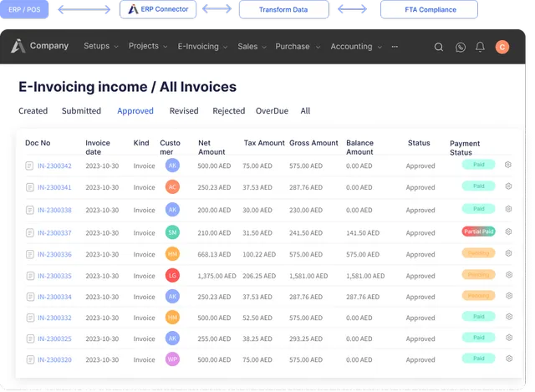Click gear icon for invoice IN-2300325
The width and height of the screenshot is (535, 392).
509,338
